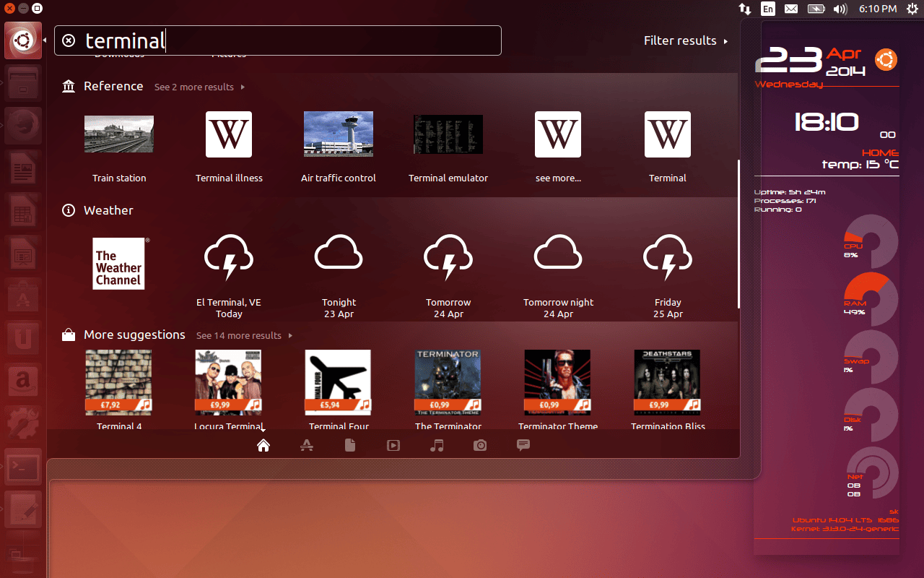
Task: Expand the Filter results panel
Action: click(684, 40)
